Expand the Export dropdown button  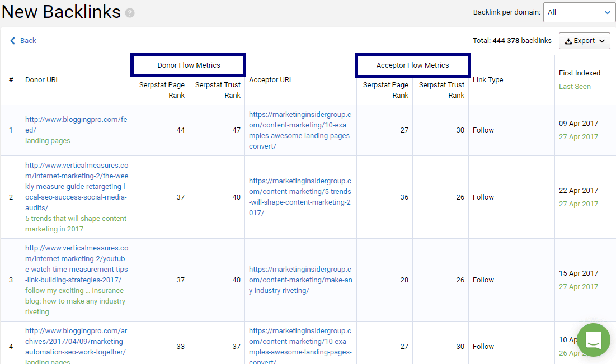[x=584, y=41]
